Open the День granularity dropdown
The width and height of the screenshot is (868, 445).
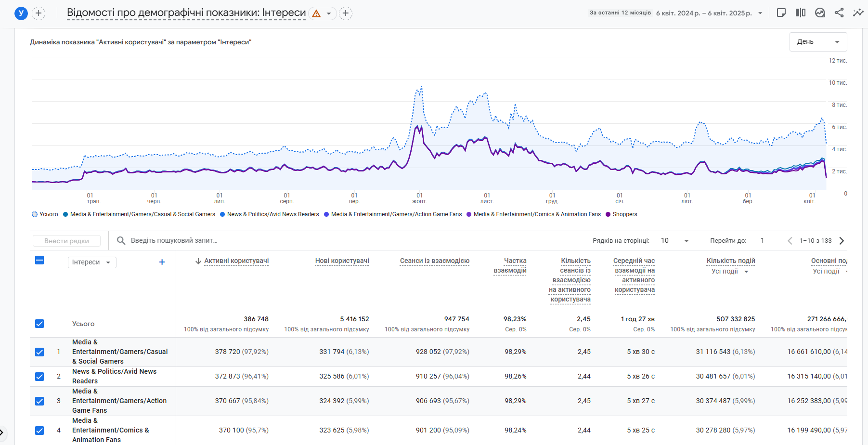[x=818, y=42]
